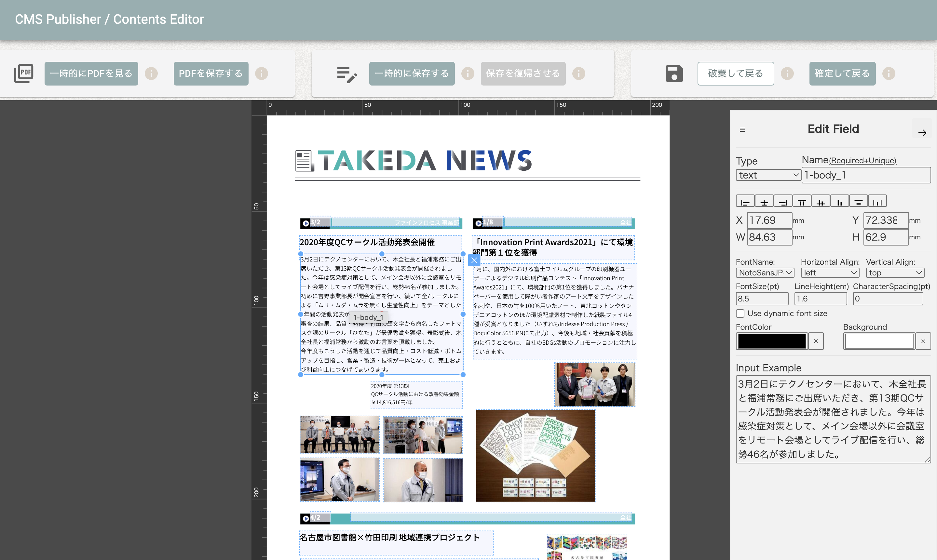Click the CharacterSpacing field 0
The height and width of the screenshot is (560, 937).
(x=888, y=299)
